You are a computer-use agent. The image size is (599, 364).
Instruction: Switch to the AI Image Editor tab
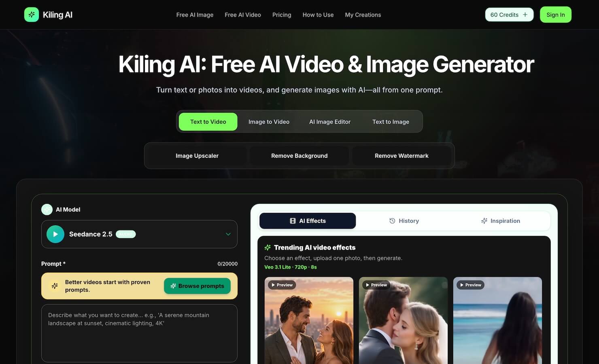click(x=330, y=122)
